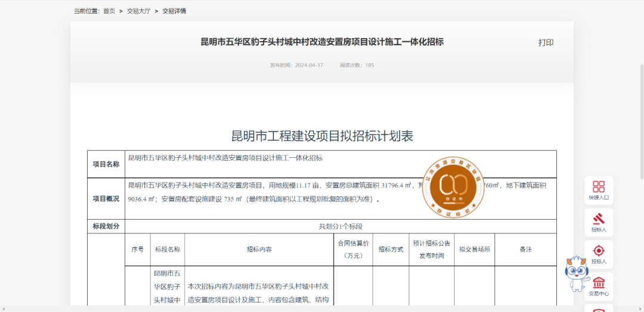Click the 项目概况 row label cell
644x312 pixels.
[106, 198]
